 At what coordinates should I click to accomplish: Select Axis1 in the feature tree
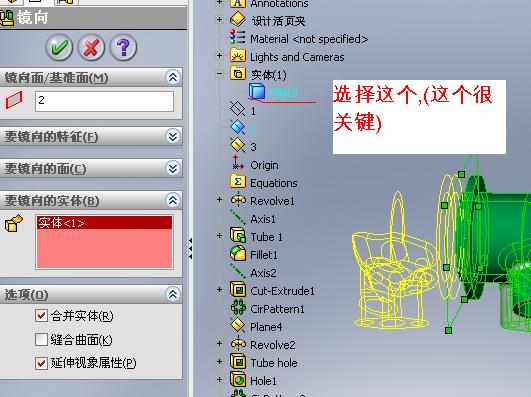pyautogui.click(x=263, y=219)
